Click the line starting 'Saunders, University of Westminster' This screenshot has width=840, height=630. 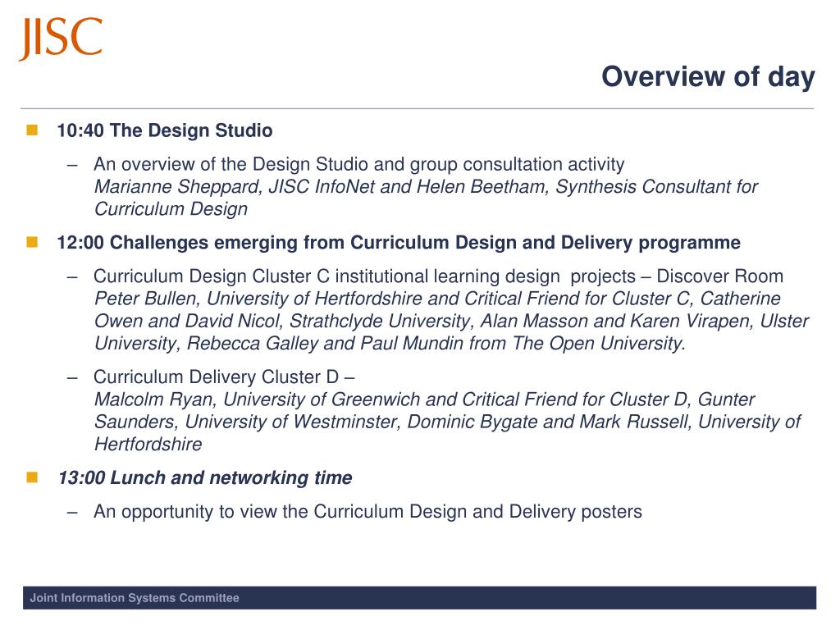click(x=447, y=422)
